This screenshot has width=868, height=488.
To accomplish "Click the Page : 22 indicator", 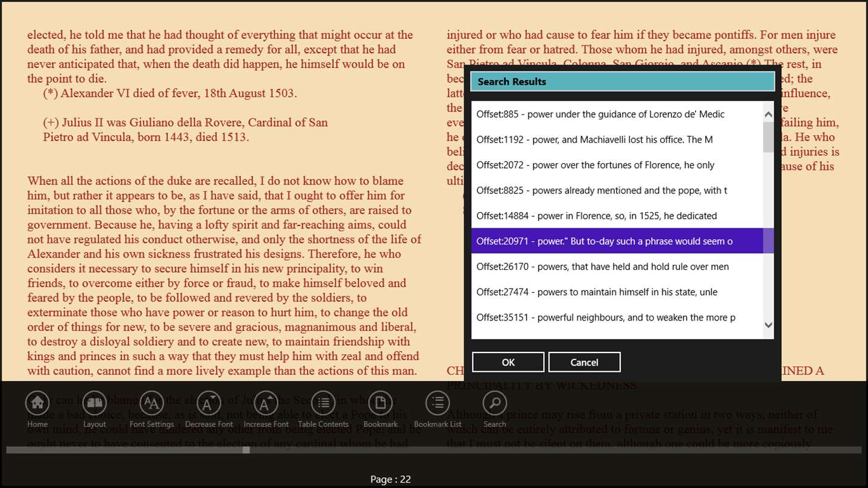I will click(391, 480).
